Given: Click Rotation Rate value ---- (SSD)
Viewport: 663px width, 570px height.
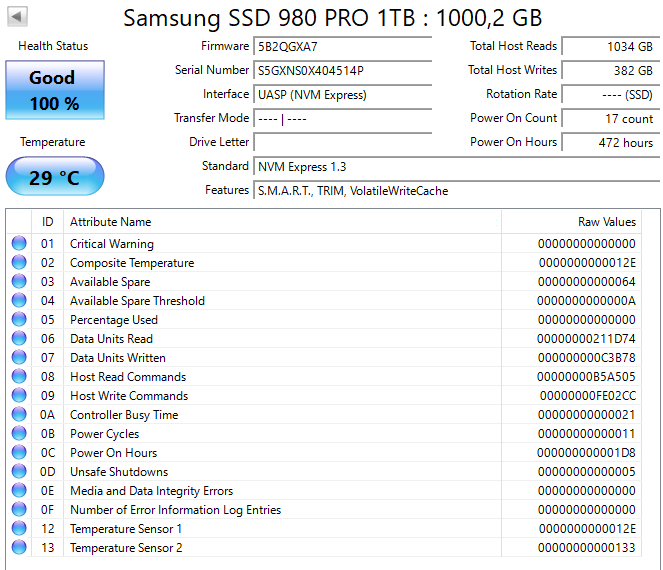Looking at the screenshot, I should point(611,94).
